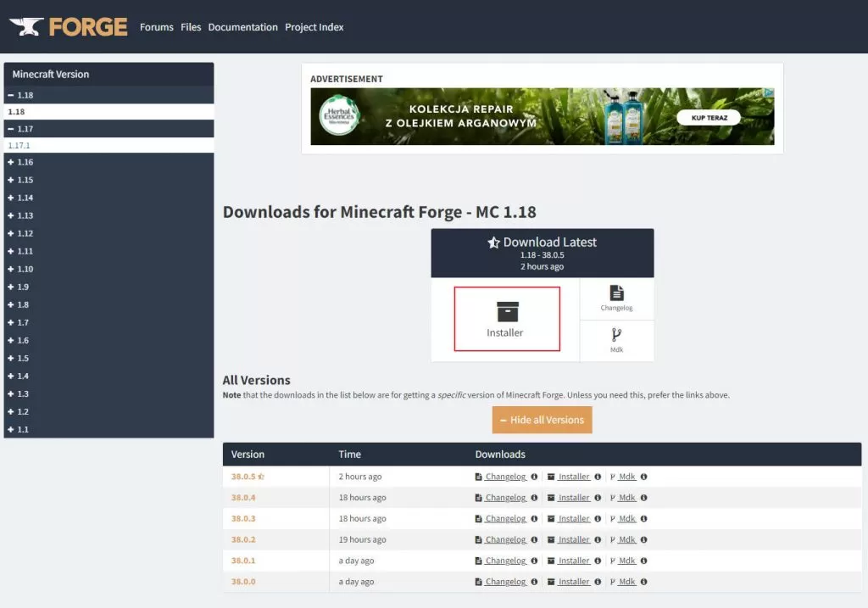Click info icon beside 38.0.1 Mdk
Image resolution: width=868 pixels, height=608 pixels.
coord(644,561)
